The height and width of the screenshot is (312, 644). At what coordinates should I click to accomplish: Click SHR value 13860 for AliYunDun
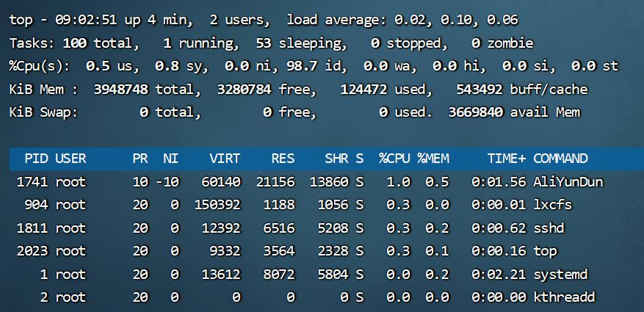click(329, 182)
